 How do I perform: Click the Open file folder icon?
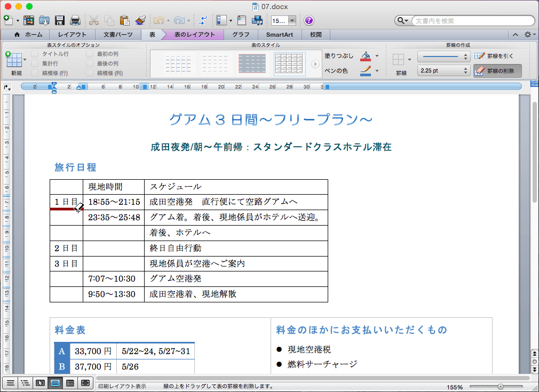tap(44, 21)
